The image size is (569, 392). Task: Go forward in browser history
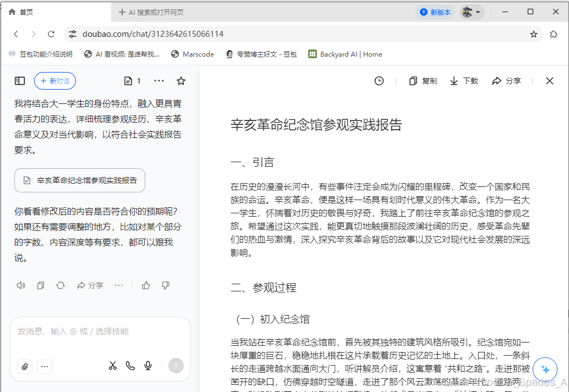point(34,34)
